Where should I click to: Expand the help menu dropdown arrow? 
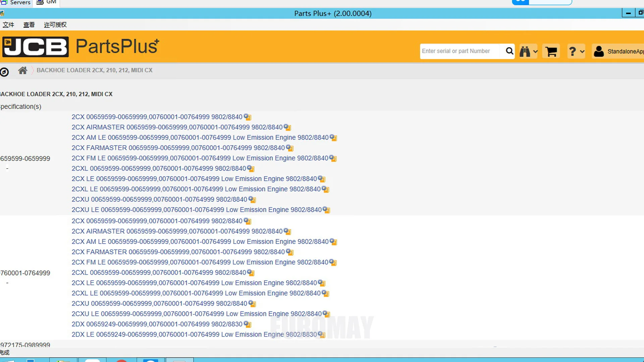tap(582, 52)
